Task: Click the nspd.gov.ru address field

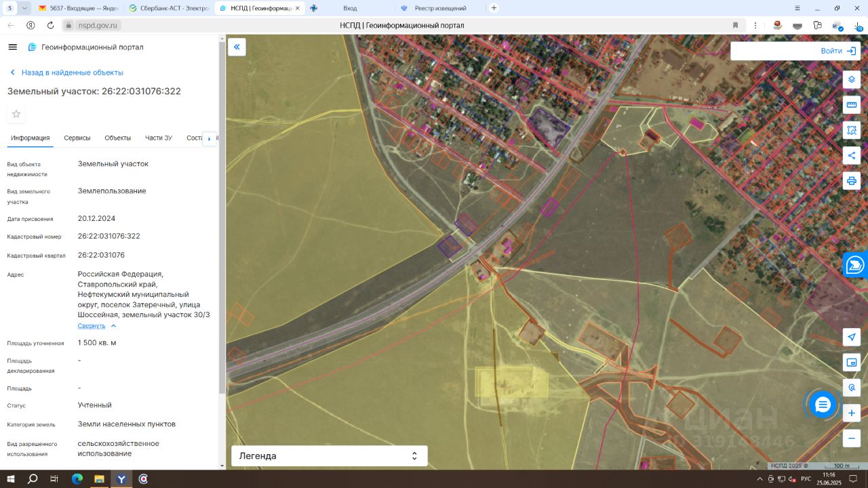Action: click(98, 25)
